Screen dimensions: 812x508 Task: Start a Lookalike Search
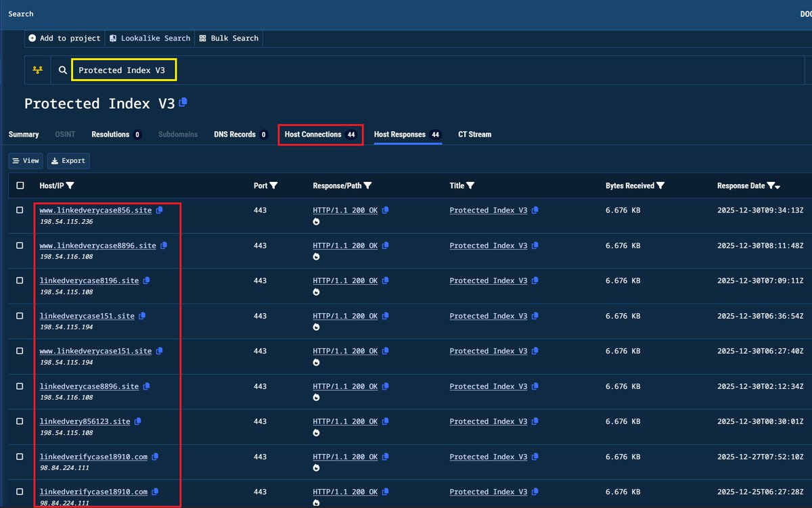tap(150, 38)
